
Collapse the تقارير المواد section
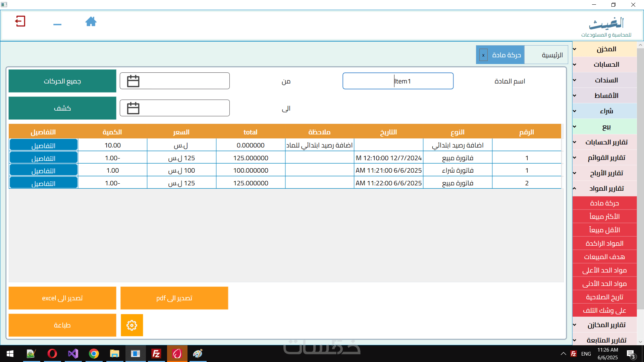coord(606,189)
